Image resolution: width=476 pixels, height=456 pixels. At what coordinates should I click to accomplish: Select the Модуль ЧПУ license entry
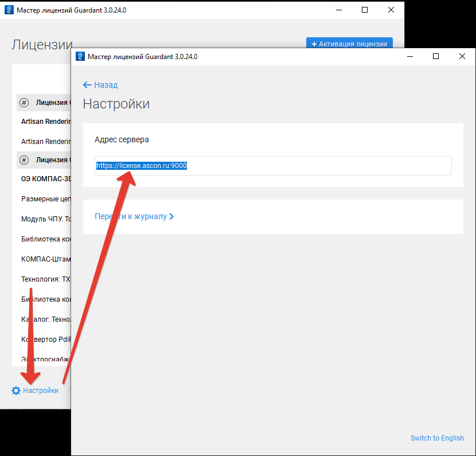click(x=46, y=219)
